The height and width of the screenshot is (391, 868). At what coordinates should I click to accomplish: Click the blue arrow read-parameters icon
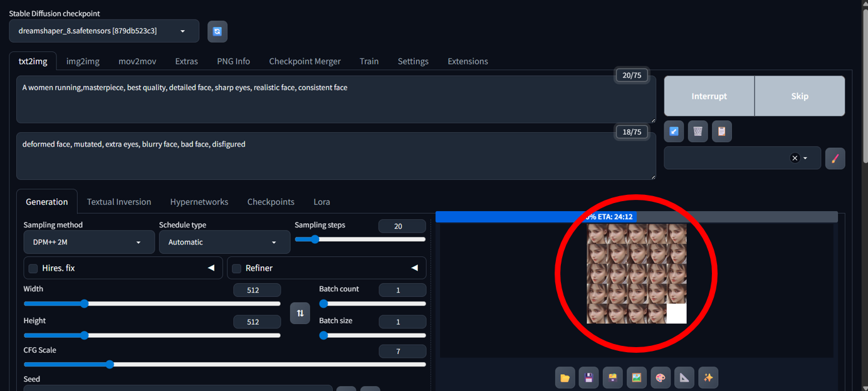(674, 132)
